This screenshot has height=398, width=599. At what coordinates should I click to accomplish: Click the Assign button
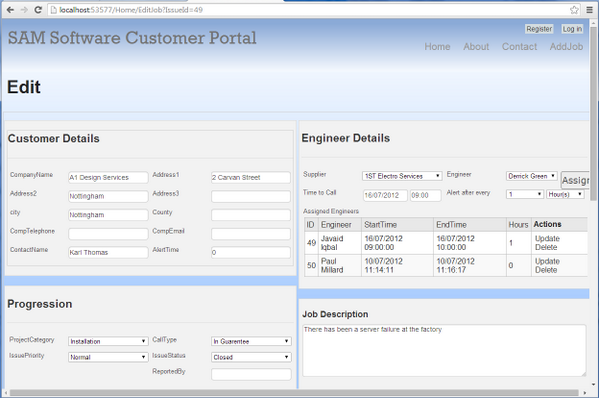tap(575, 180)
